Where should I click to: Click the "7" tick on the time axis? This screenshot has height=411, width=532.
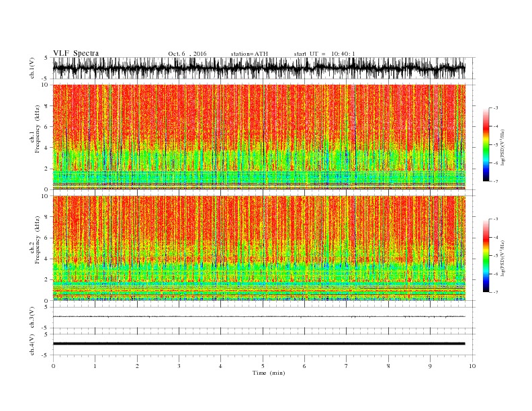point(347,366)
